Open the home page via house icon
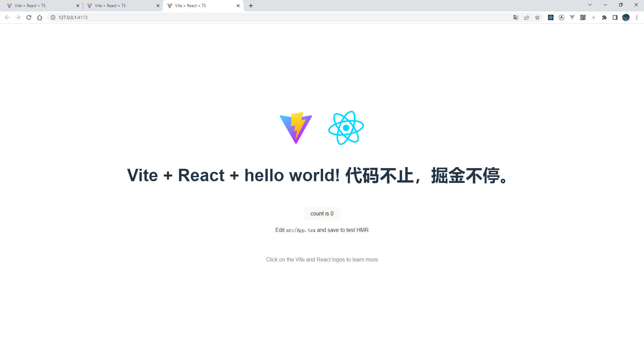 click(x=40, y=17)
